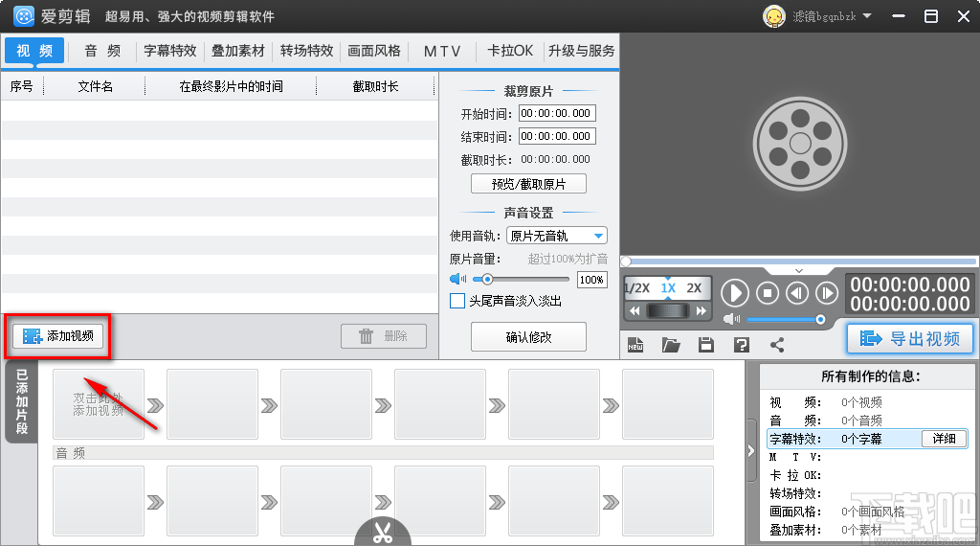Create a new project with the NEW icon
Image resolution: width=980 pixels, height=546 pixels.
[x=635, y=345]
